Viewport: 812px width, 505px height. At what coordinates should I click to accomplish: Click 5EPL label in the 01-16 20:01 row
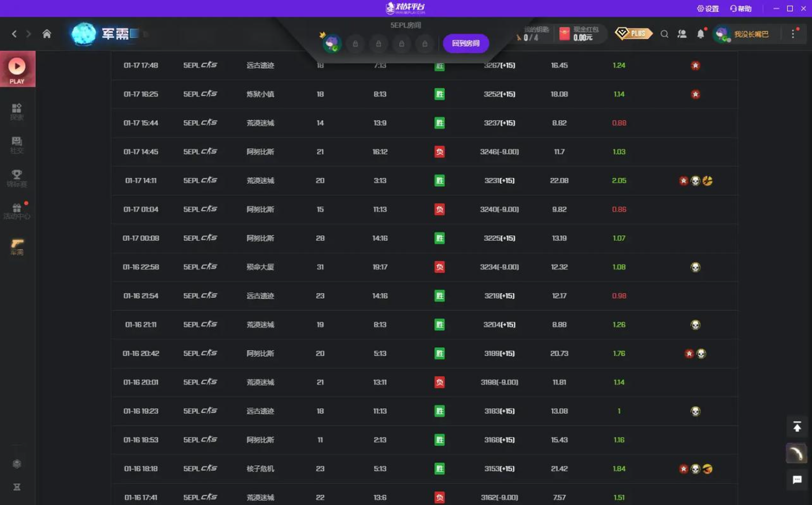tap(200, 383)
